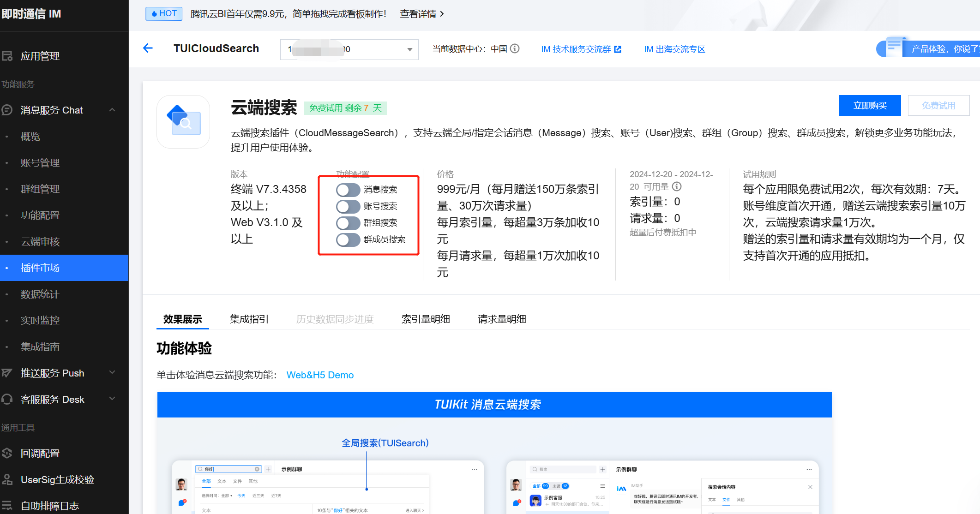
Task: Select 插件市场 in the sidebar
Action: pyautogui.click(x=64, y=268)
